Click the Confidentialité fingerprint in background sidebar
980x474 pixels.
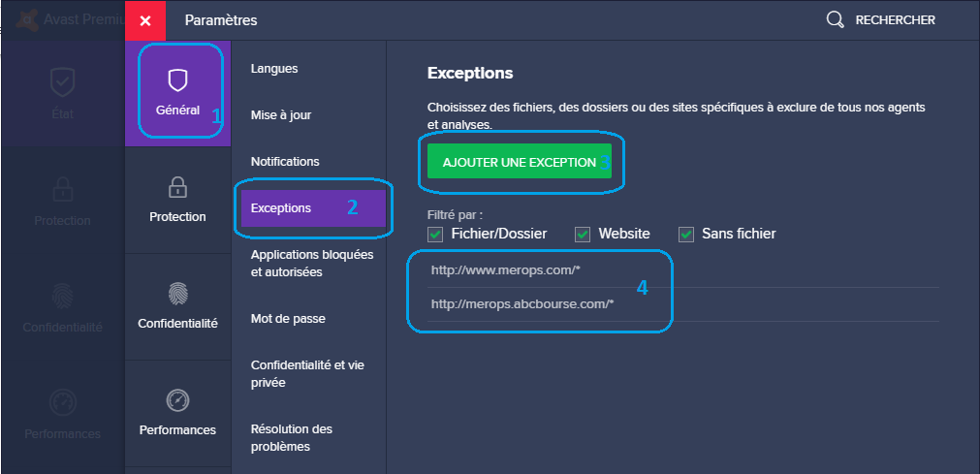coord(62,297)
